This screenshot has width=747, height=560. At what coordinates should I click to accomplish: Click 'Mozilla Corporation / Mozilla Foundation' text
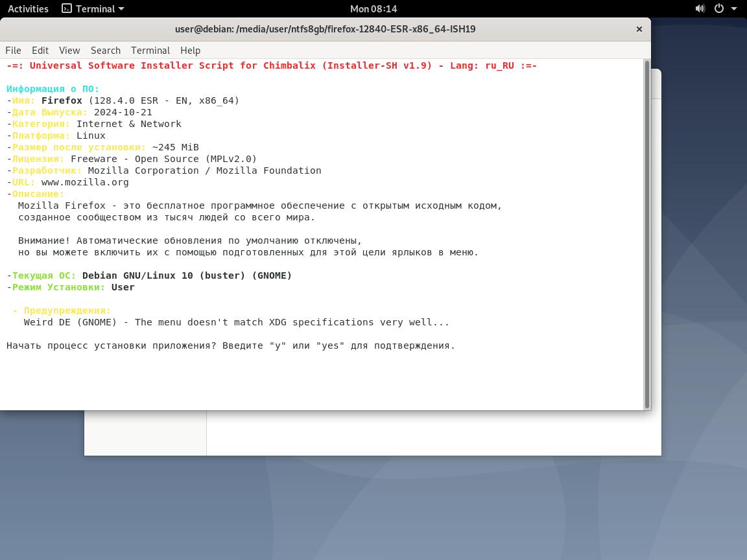tap(204, 170)
